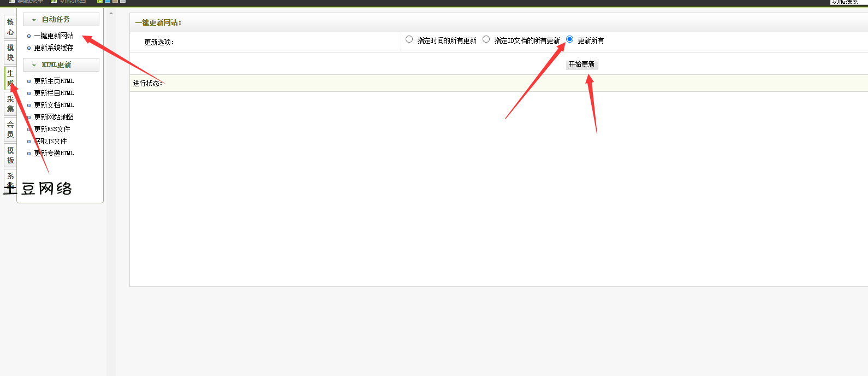Open 更新网站地图 menu item

53,117
